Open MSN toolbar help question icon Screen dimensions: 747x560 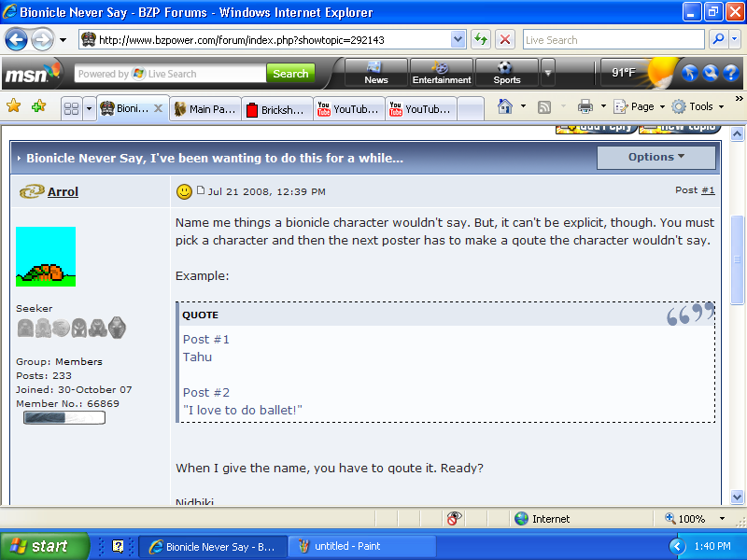click(731, 73)
